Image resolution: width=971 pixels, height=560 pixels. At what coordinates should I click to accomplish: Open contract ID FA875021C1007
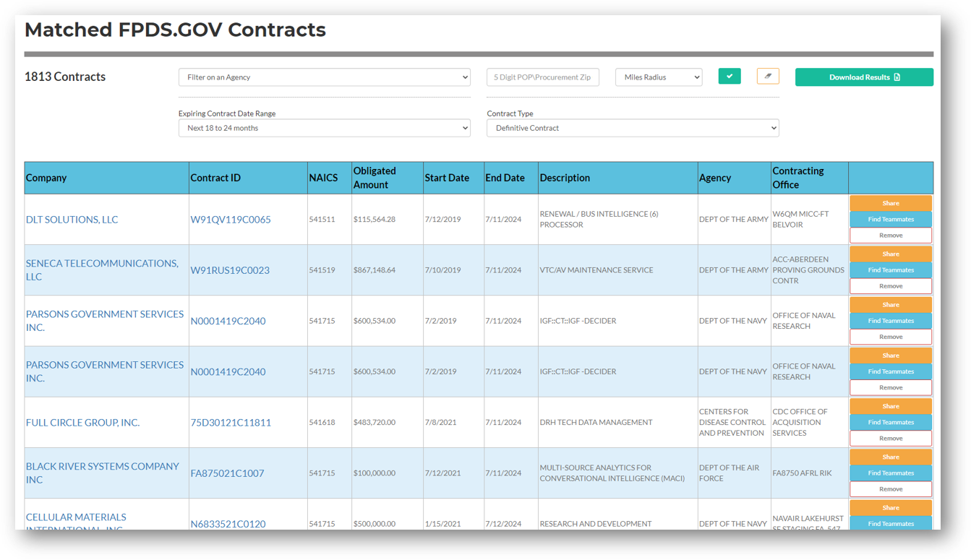point(227,473)
